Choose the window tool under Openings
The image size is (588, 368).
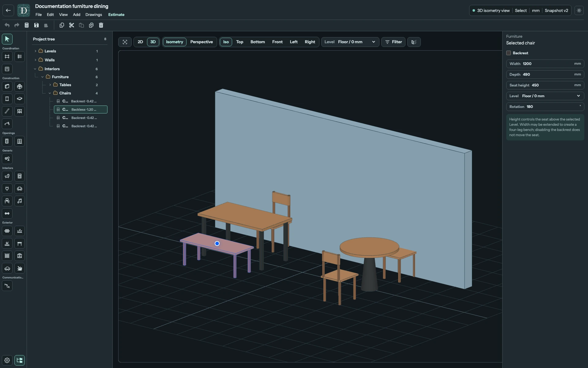point(20,141)
